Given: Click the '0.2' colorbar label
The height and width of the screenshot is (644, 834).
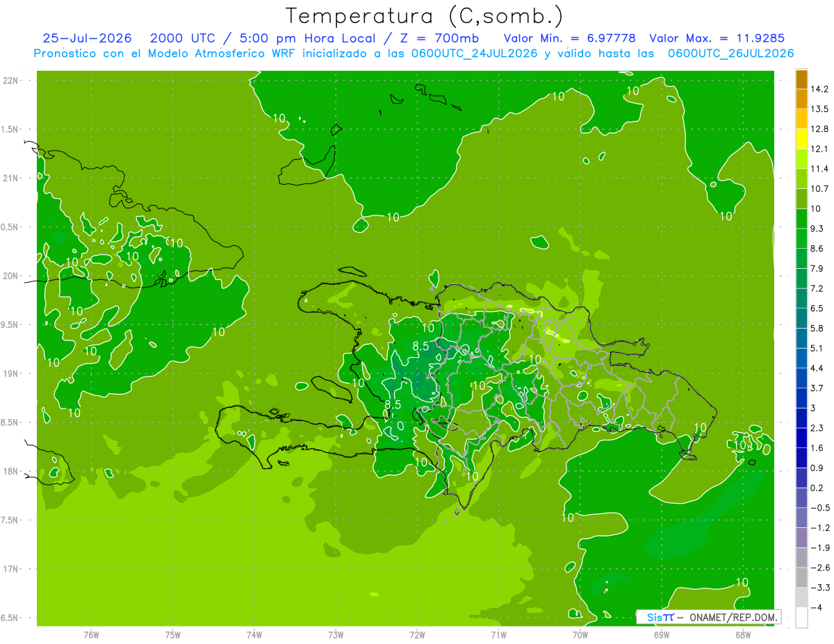Looking at the screenshot, I should tap(818, 488).
